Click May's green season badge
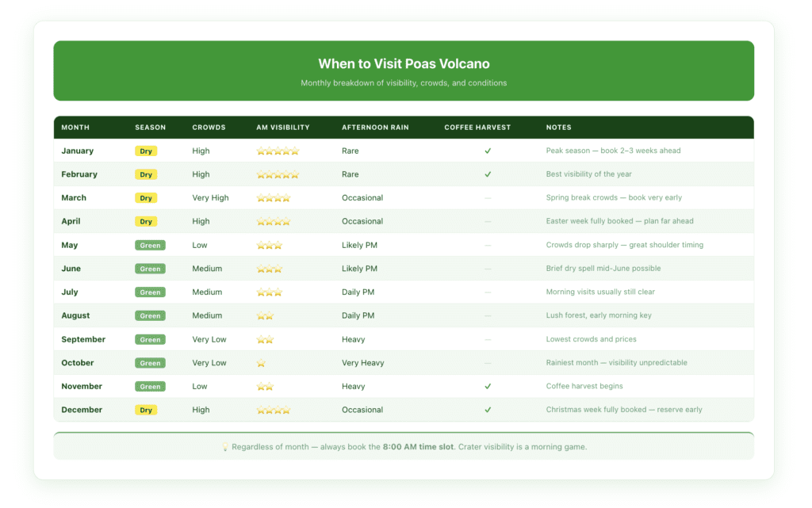812x508 pixels. 150,245
